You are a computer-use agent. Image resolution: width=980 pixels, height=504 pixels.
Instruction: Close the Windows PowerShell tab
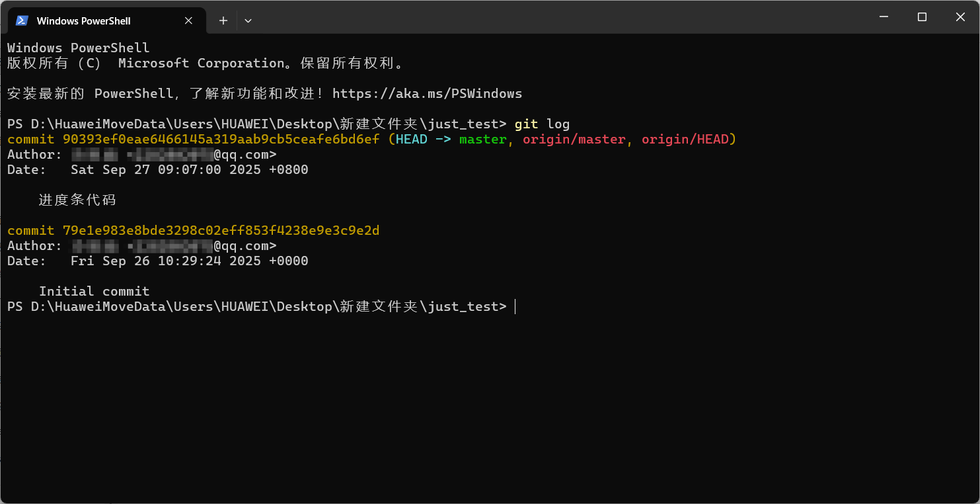tap(188, 21)
